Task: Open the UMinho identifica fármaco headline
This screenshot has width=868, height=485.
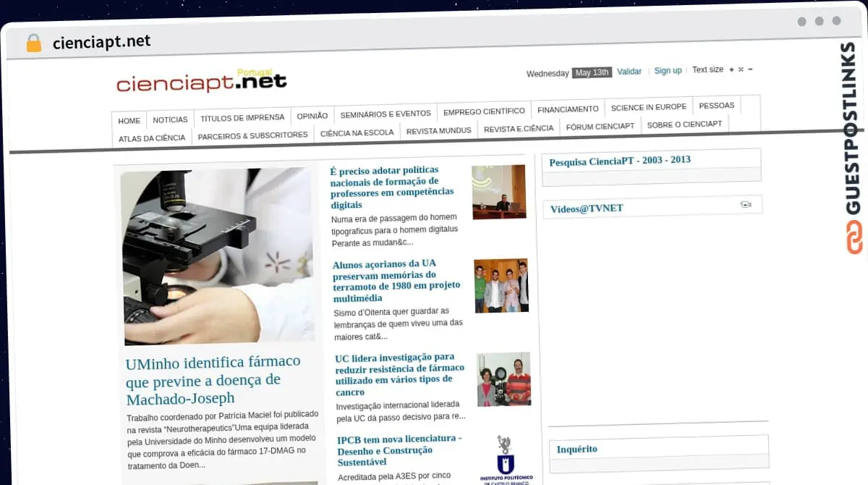Action: coord(213,380)
